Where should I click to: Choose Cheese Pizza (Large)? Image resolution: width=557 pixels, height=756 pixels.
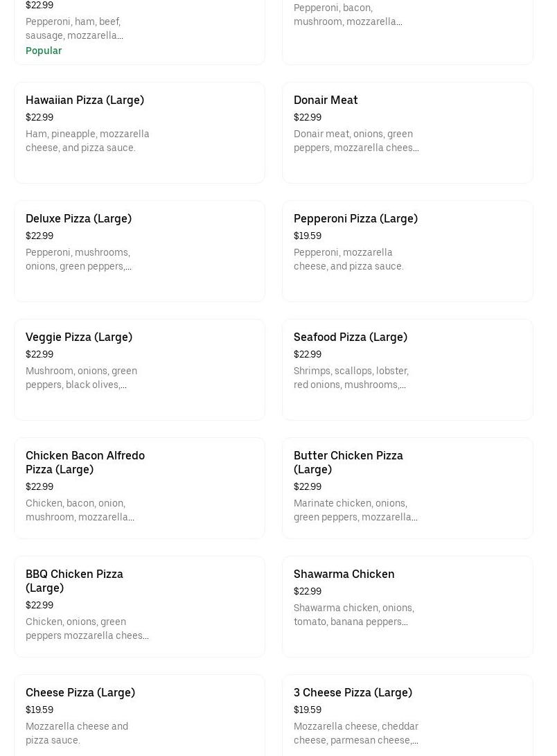[x=80, y=692]
